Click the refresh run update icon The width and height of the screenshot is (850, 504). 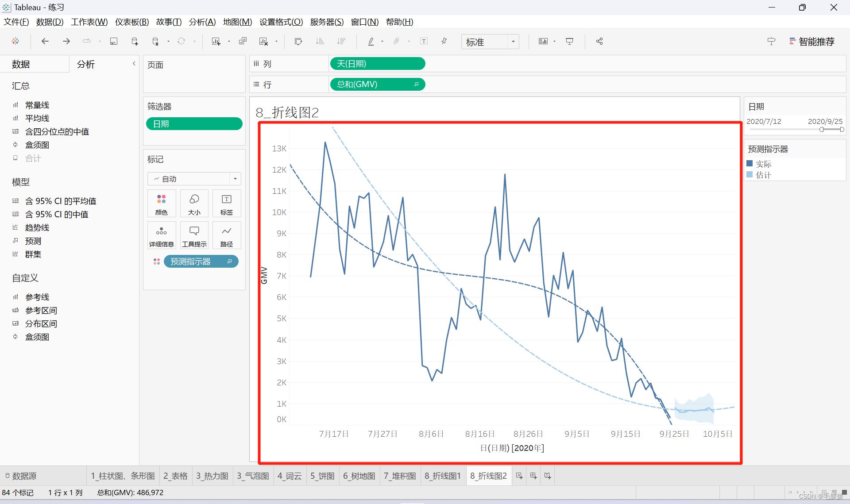[x=182, y=41]
